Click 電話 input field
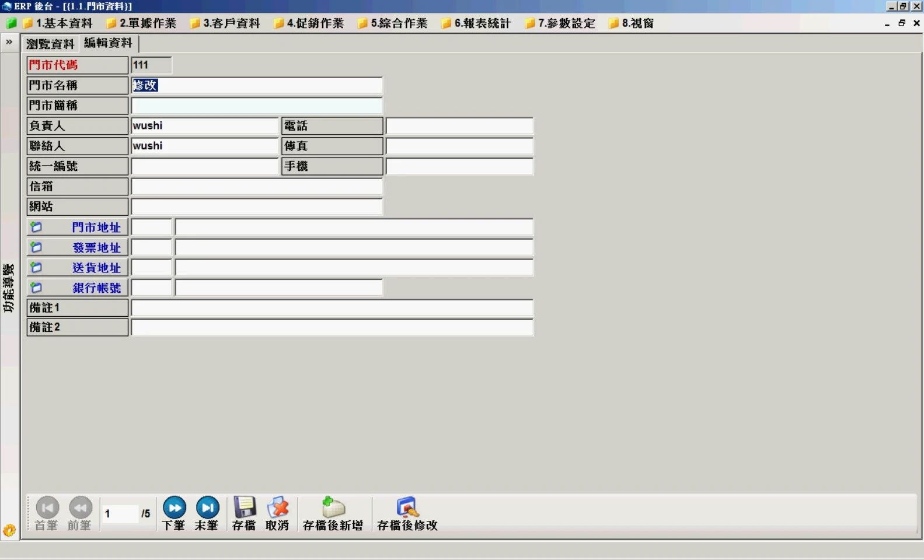This screenshot has width=924, height=560. [459, 125]
